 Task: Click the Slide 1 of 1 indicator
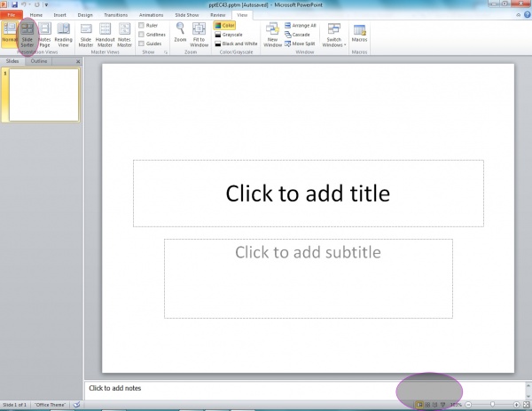(x=14, y=405)
